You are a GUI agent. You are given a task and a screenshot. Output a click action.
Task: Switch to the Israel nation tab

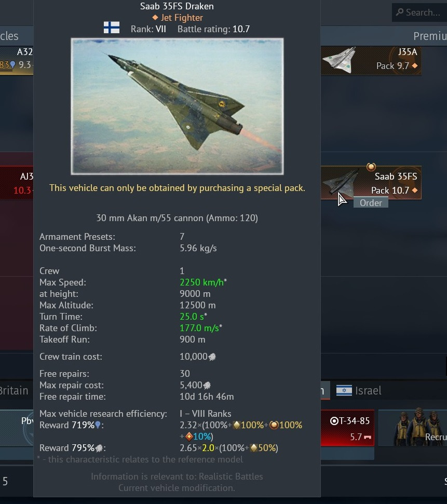point(359,390)
